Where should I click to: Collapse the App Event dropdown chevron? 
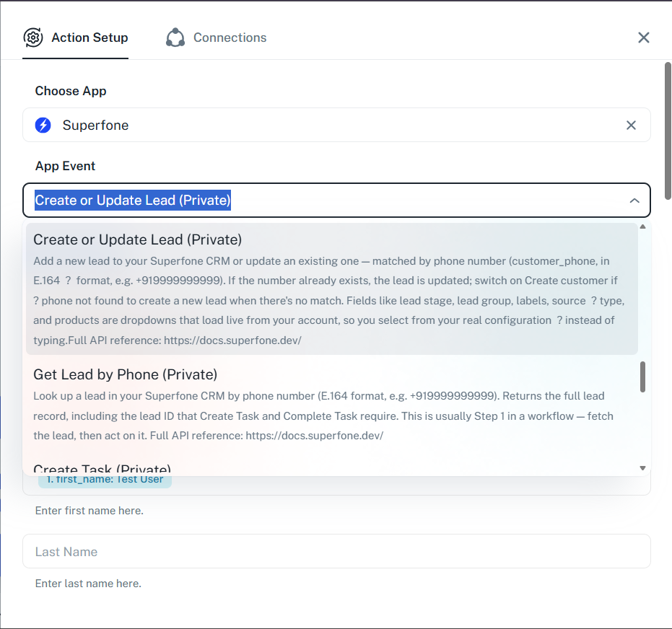point(634,201)
